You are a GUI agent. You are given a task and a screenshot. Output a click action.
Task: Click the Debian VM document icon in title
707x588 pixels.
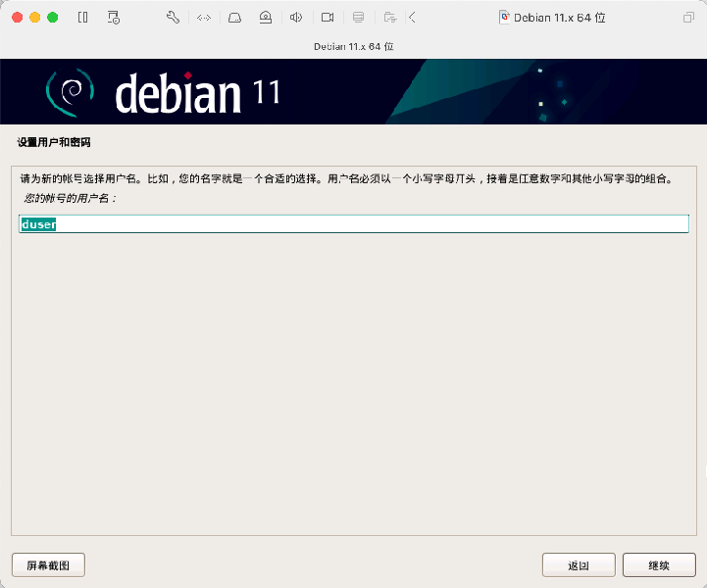click(x=505, y=18)
